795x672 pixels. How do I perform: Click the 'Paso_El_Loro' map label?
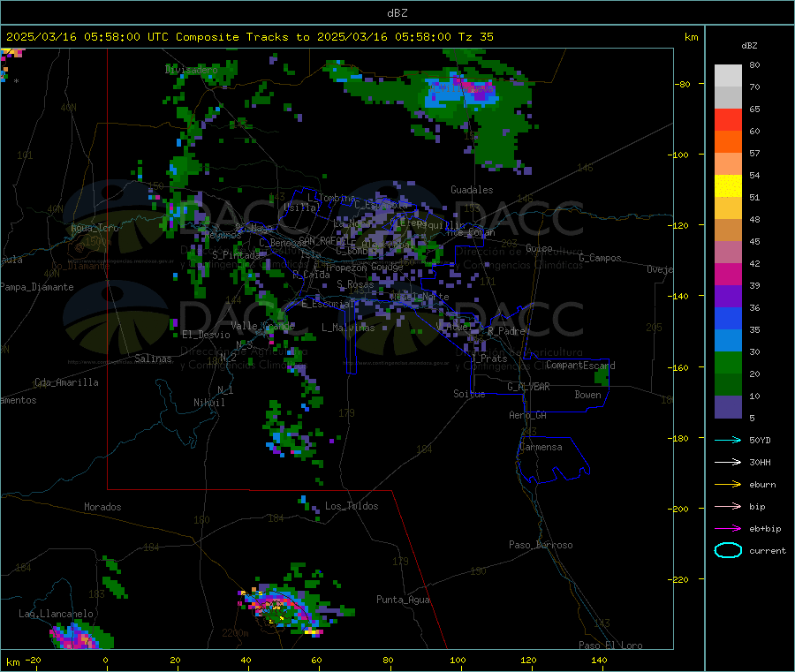pyautogui.click(x=610, y=646)
